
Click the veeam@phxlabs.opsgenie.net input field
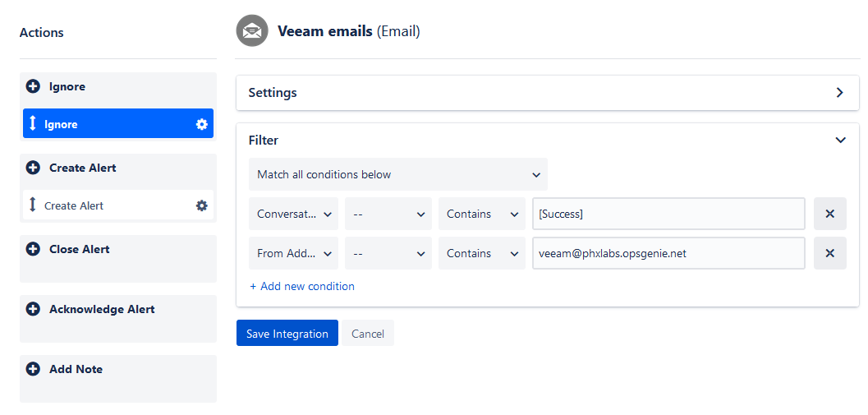pos(668,253)
